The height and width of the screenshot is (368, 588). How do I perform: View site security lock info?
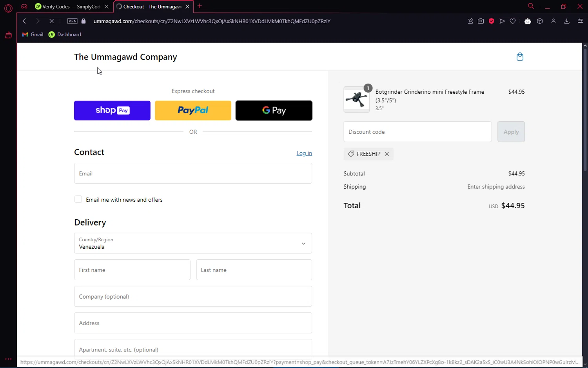(83, 21)
